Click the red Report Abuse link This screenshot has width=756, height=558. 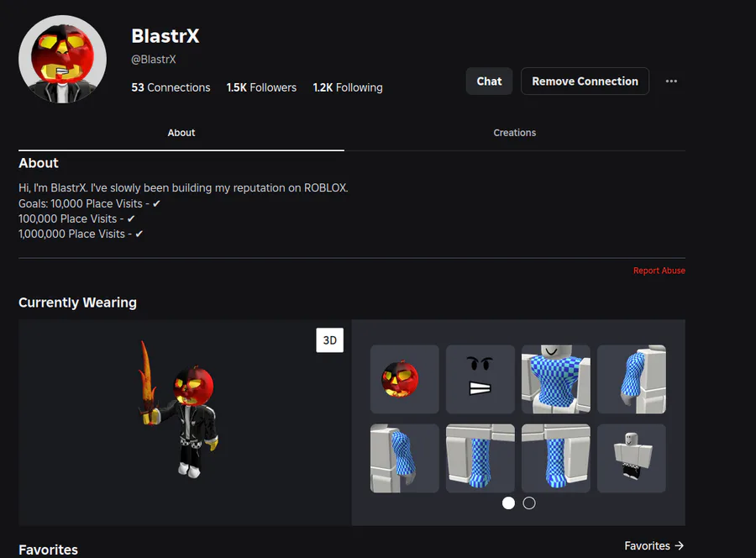coord(659,271)
